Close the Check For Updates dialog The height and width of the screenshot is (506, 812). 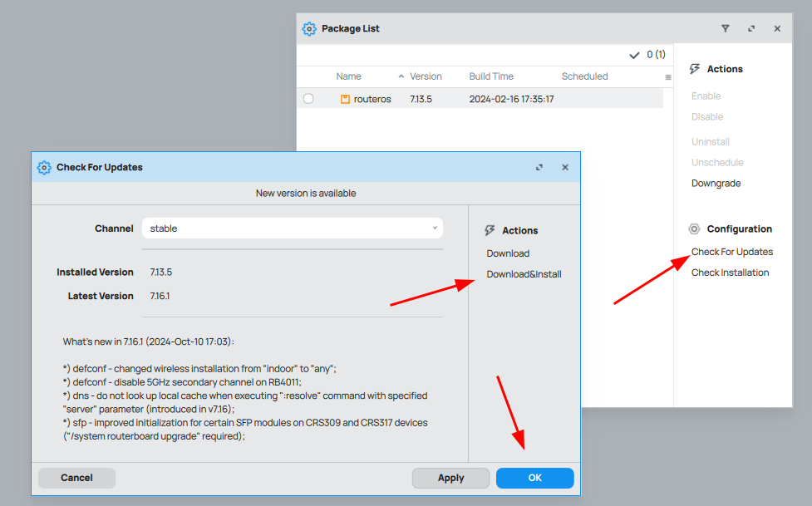[x=565, y=167]
